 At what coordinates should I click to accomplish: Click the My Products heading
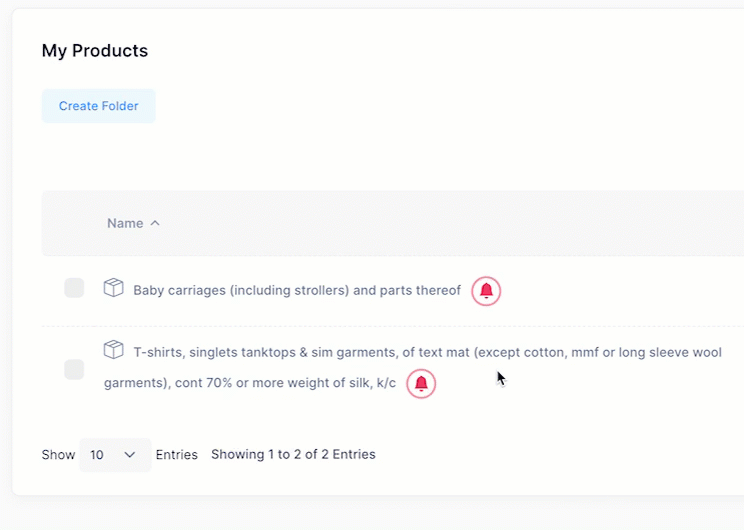pos(95,51)
